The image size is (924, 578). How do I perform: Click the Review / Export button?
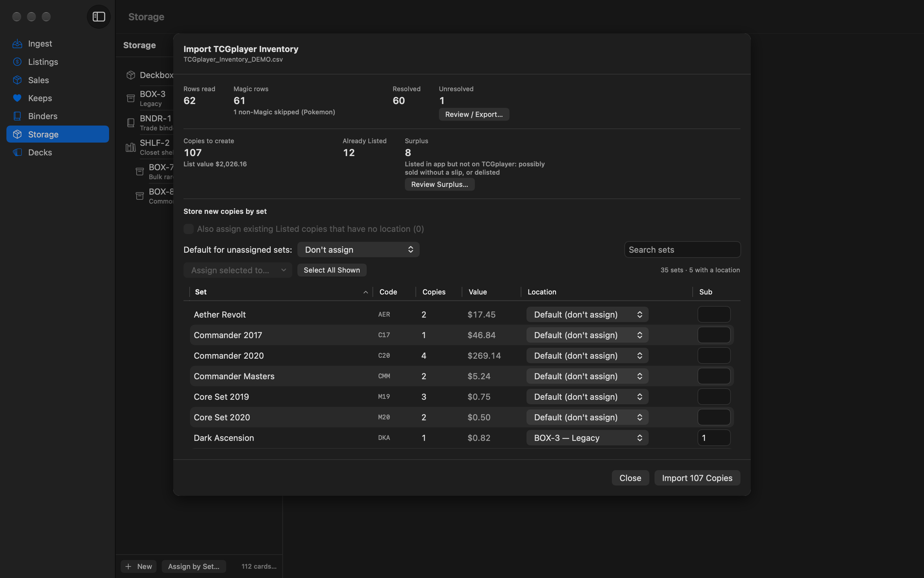pyautogui.click(x=474, y=114)
